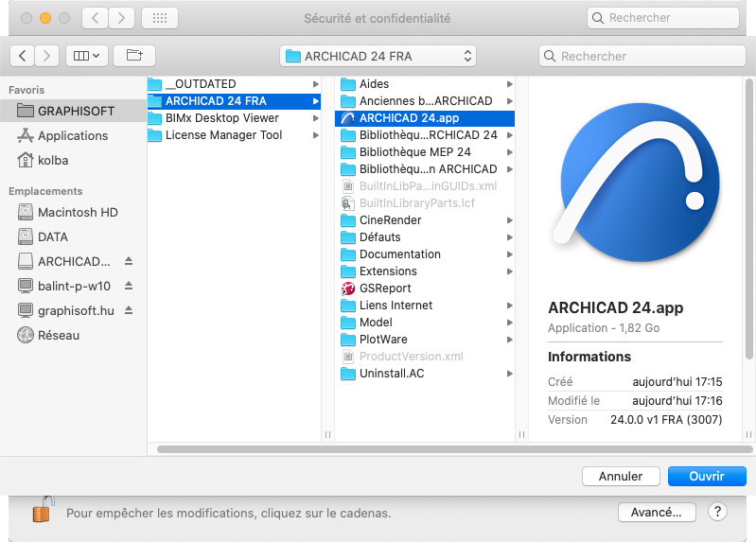
Task: Click back arrow in preferences title bar
Action: pyautogui.click(x=95, y=18)
